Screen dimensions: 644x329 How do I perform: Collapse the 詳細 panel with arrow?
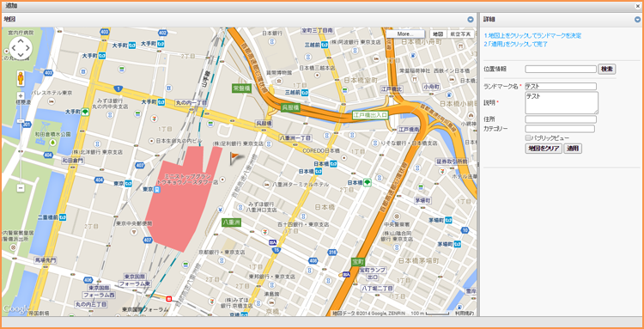point(637,19)
